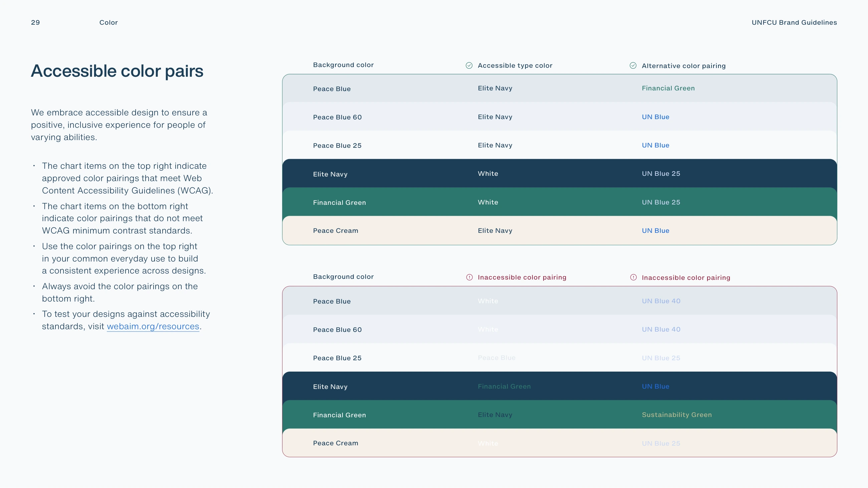The image size is (868, 488).
Task: Click the Accessible color pairs heading
Action: click(x=117, y=71)
